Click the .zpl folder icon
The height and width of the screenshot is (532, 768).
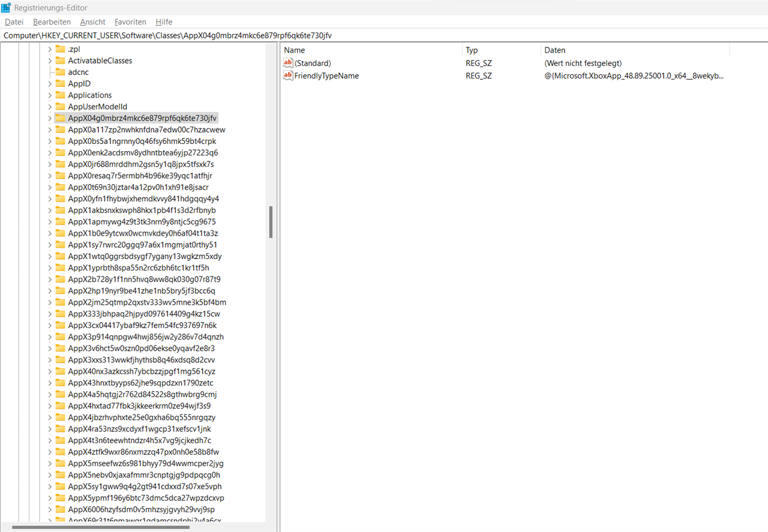60,49
